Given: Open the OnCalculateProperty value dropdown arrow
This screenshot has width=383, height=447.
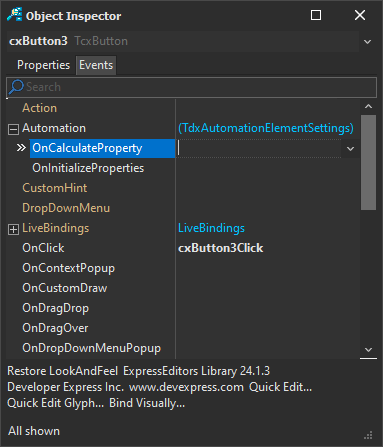Looking at the screenshot, I should tap(350, 149).
